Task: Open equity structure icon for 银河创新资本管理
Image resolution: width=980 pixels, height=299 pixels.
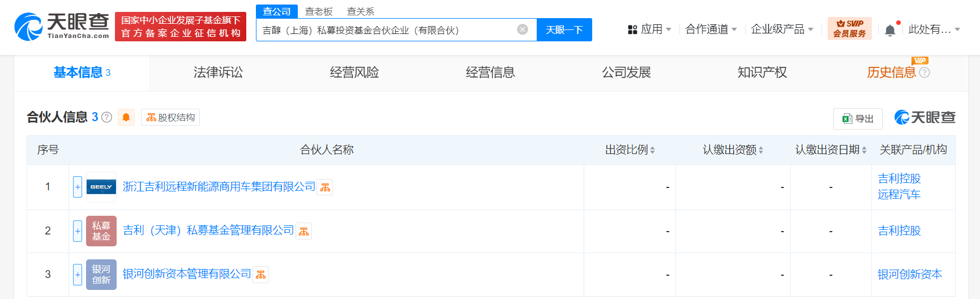Action: click(260, 275)
